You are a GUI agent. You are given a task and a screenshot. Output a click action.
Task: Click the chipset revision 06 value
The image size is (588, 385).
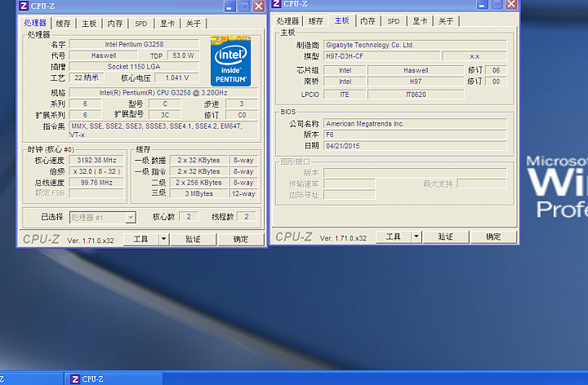(x=497, y=70)
